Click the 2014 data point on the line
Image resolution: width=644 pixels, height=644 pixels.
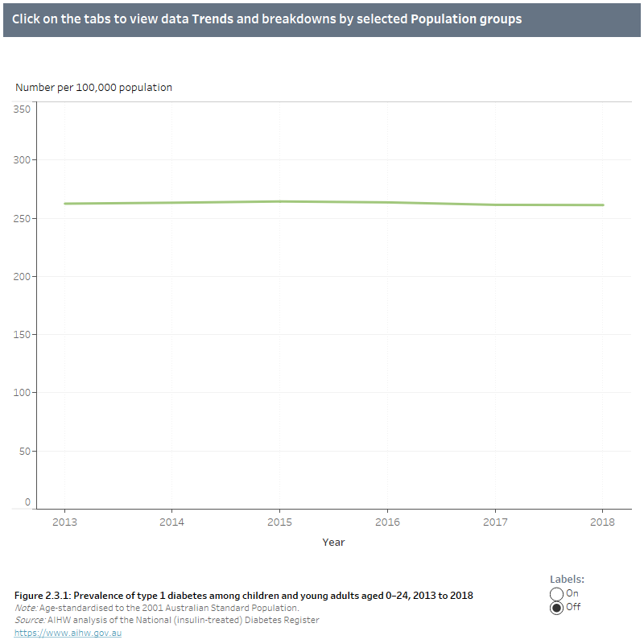click(172, 203)
